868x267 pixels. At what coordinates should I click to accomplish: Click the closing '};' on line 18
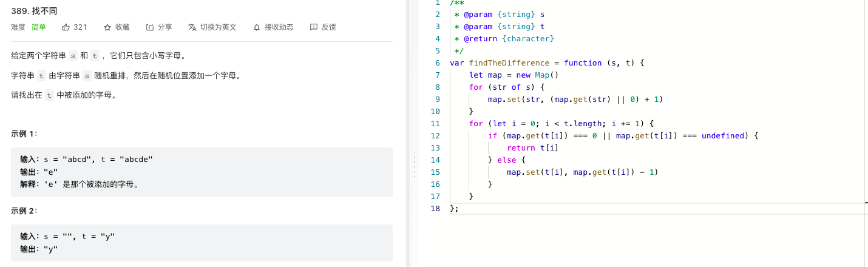[455, 209]
